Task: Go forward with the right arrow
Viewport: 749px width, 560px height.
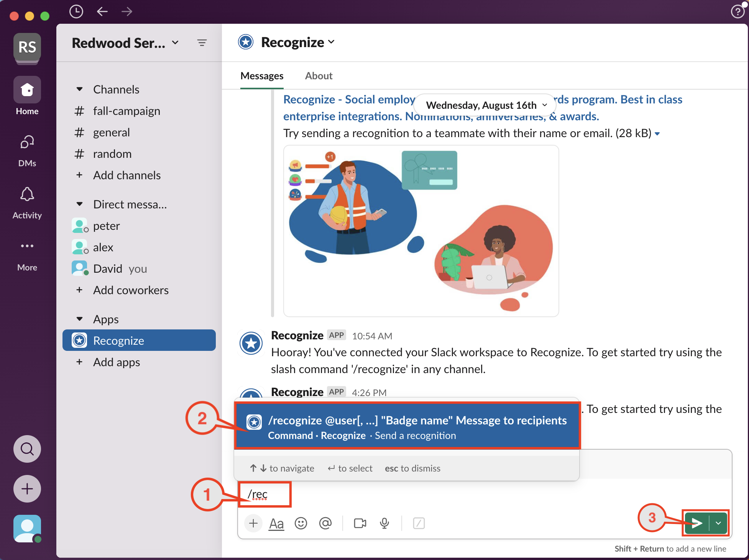Action: 127,11
